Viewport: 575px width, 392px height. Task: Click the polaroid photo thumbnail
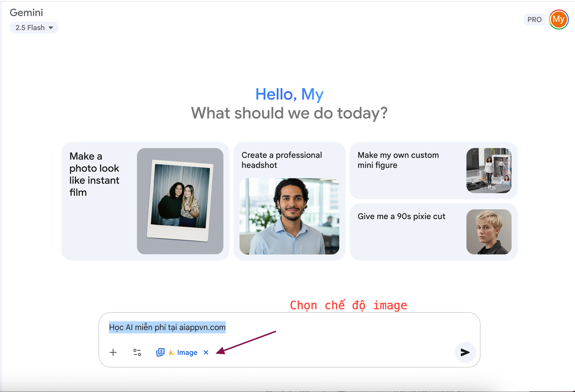pyautogui.click(x=180, y=201)
